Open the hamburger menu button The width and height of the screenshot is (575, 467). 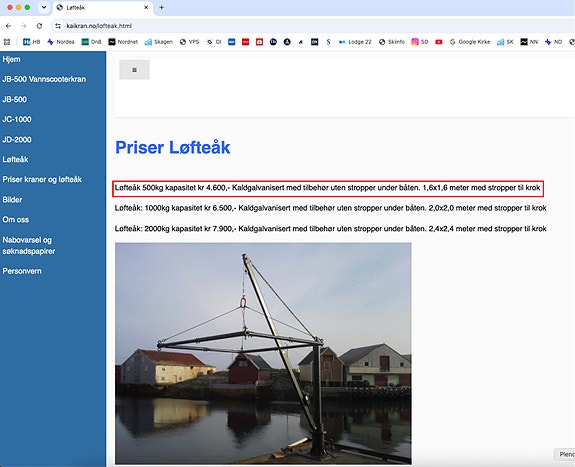click(x=134, y=70)
